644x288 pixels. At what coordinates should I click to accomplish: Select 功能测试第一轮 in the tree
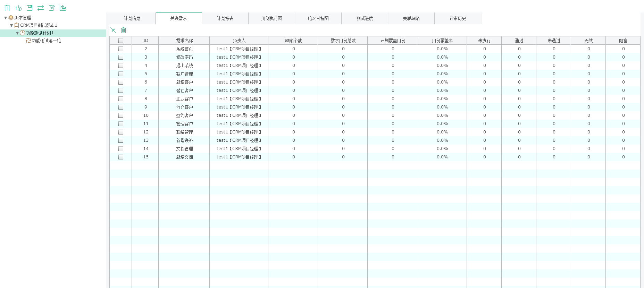tap(46, 41)
